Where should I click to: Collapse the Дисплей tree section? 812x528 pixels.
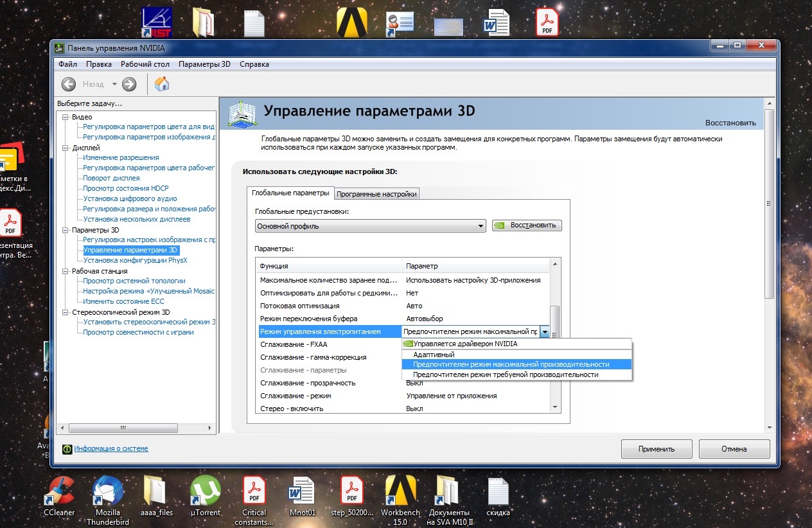coord(65,148)
